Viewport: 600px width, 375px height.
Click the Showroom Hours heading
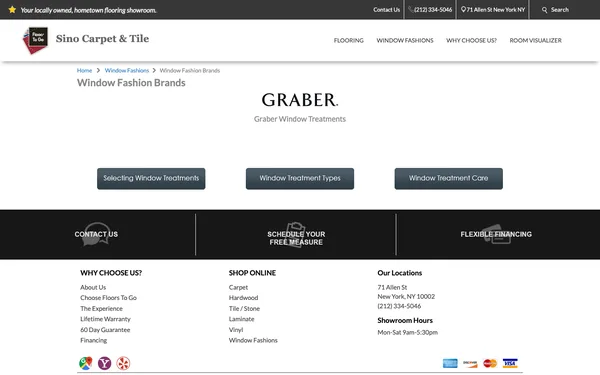click(405, 320)
